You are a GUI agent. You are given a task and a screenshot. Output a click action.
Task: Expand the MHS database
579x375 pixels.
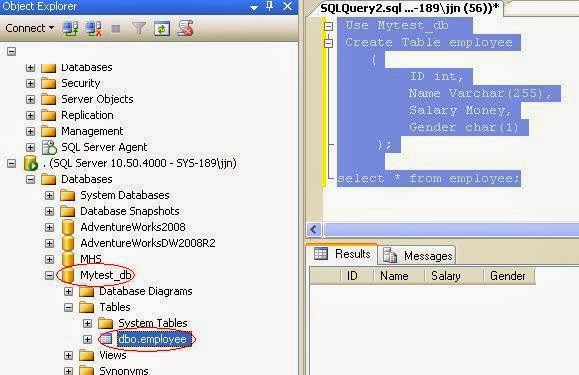(x=49, y=259)
